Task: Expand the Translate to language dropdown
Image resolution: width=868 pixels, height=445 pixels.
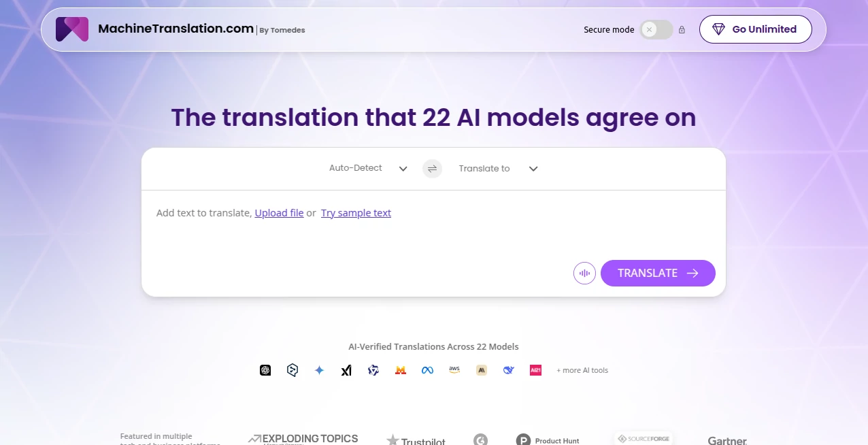Action: click(x=498, y=168)
